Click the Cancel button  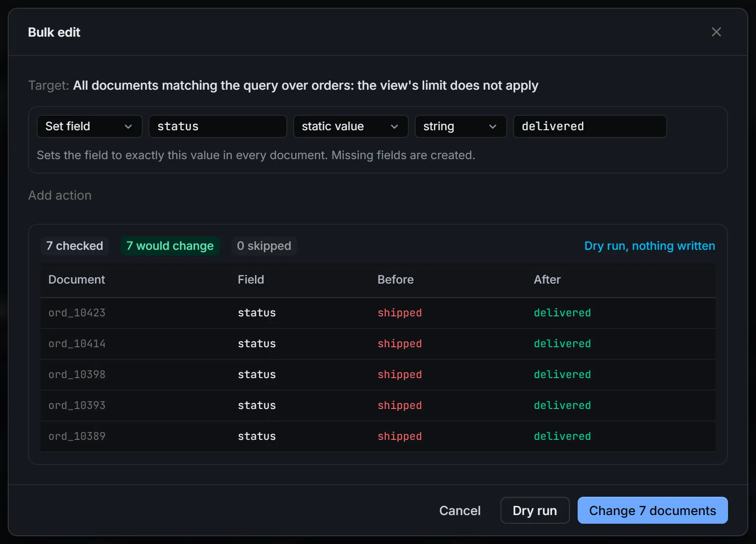459,510
